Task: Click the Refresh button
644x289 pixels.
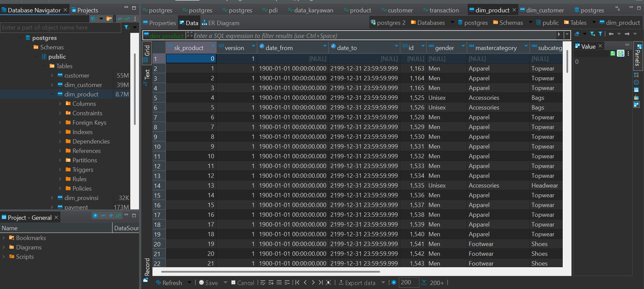Action: pyautogui.click(x=169, y=283)
